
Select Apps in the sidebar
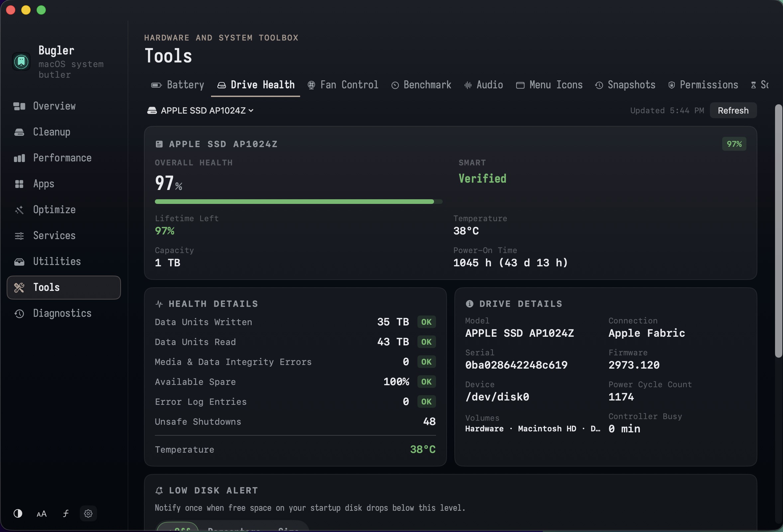[x=64, y=184]
